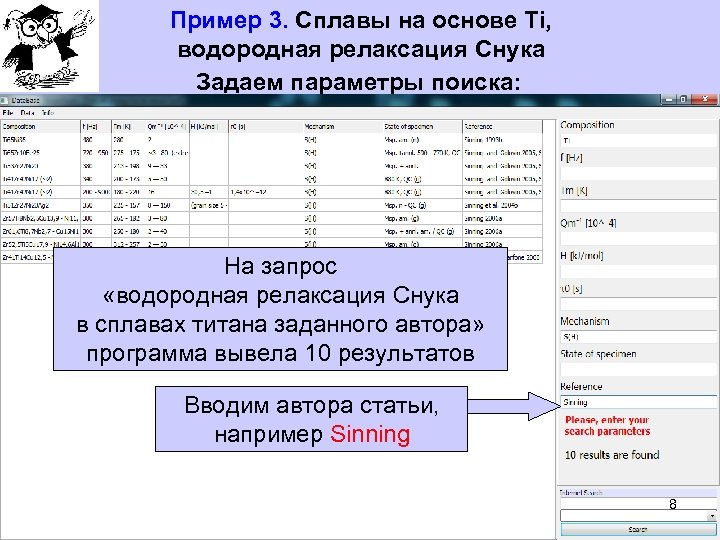Click the '10 results are found' status text
720x540 pixels.
pos(612,455)
